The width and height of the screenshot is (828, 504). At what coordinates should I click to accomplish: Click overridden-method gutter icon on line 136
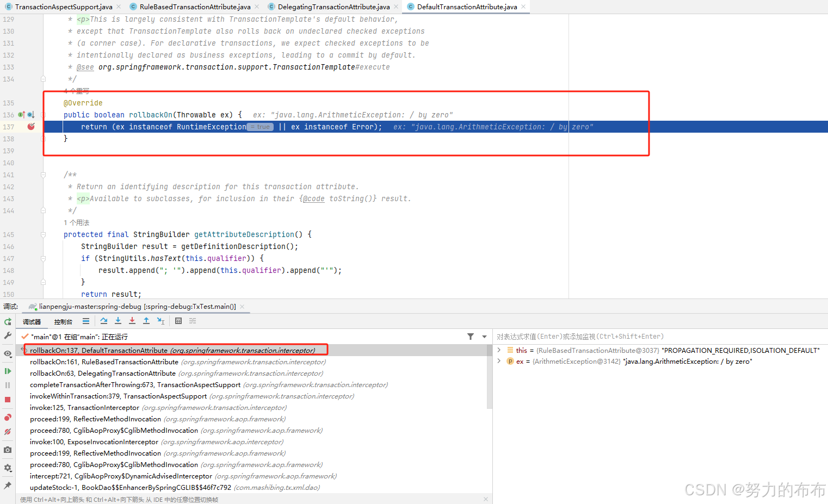(x=31, y=115)
